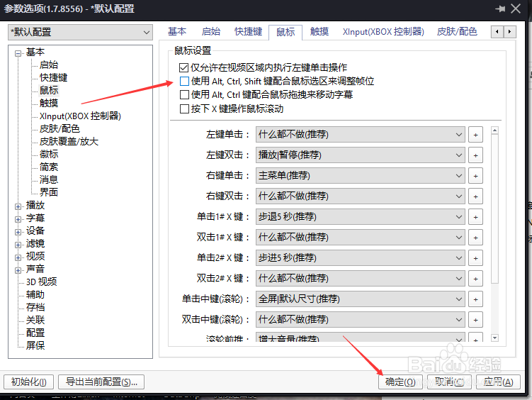This screenshot has height=400, width=532.
Task: Select 辅助 in the settings tree
Action: 35,294
